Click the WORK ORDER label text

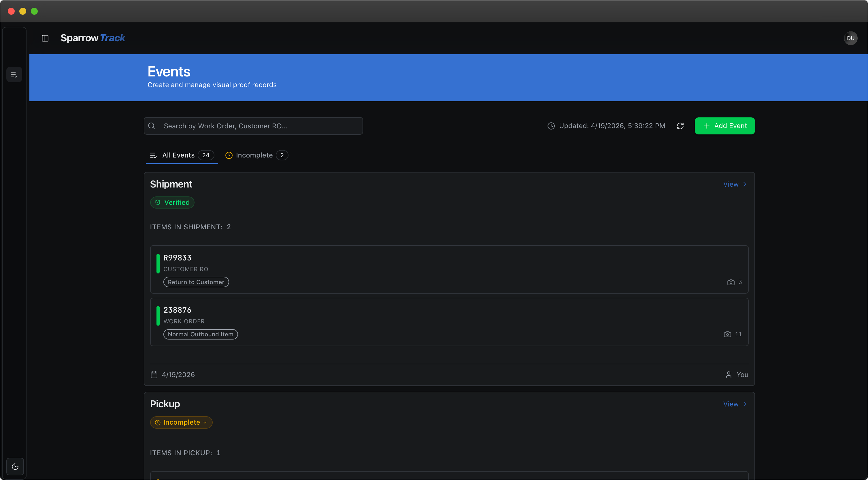point(184,321)
